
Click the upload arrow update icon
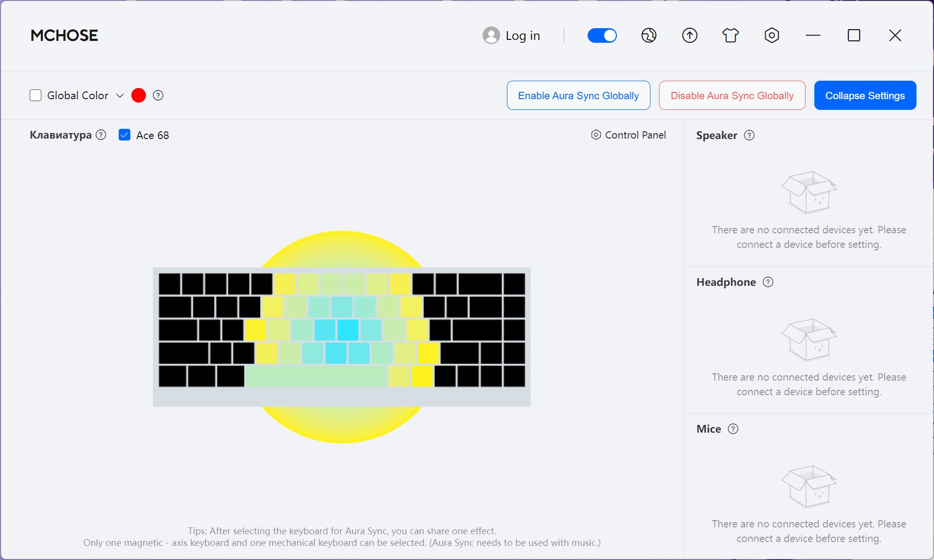pos(690,35)
